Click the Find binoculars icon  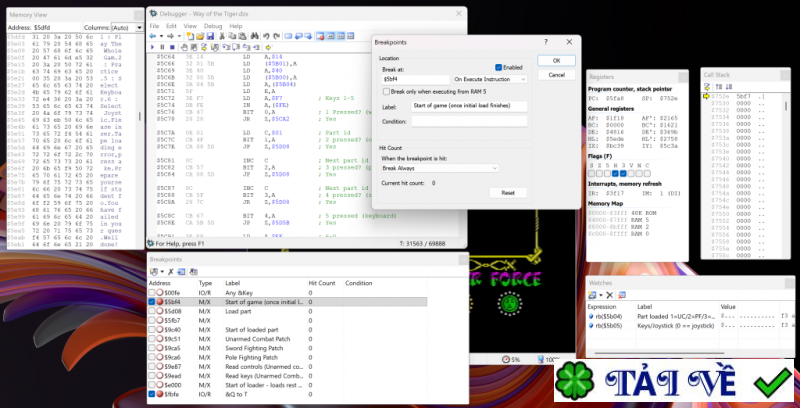(x=254, y=36)
